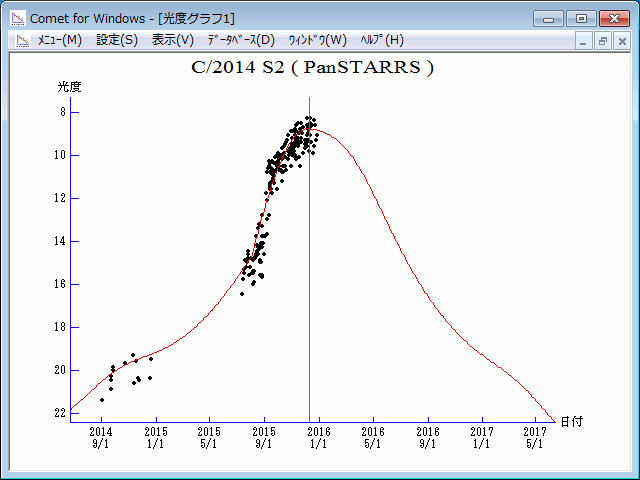Image resolution: width=640 pixels, height=480 pixels.
Task: Click the C/2014 S2 ( PanSTARRS ) graph title
Action: click(312, 67)
